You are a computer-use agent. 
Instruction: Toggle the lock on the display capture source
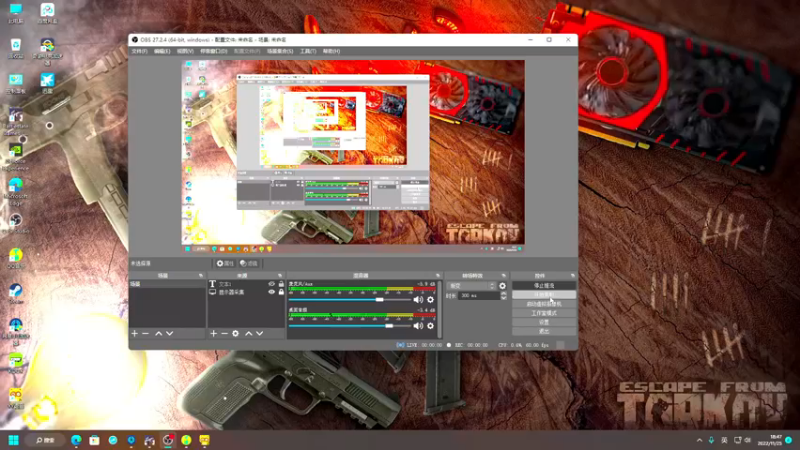[x=281, y=292]
